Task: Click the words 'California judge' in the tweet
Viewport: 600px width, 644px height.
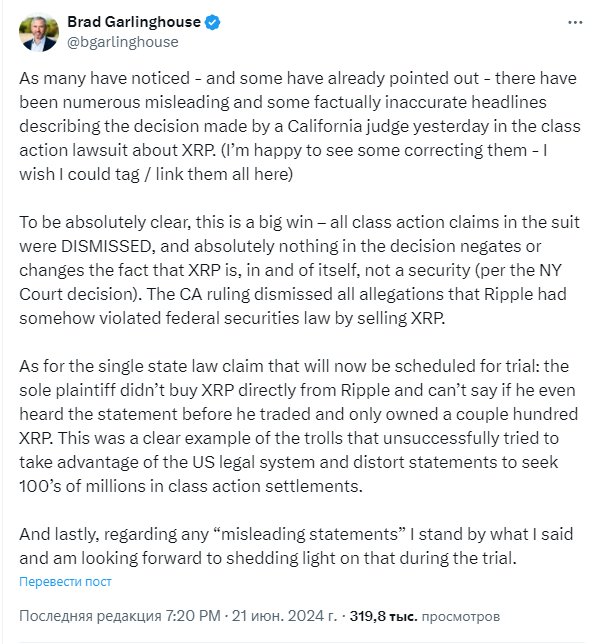Action: (x=348, y=126)
